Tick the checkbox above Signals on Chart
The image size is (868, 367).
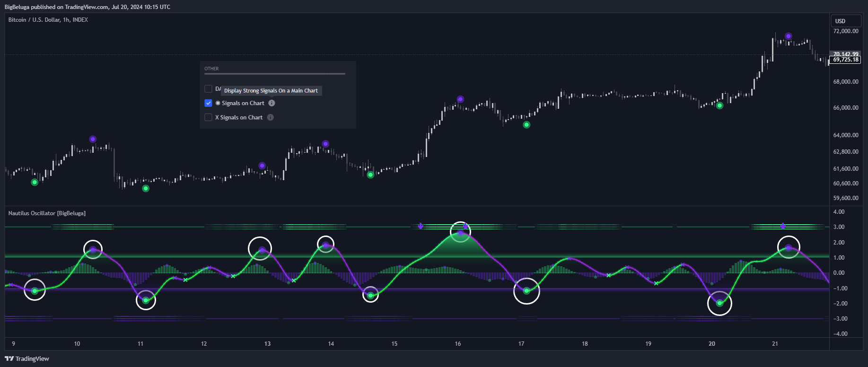(208, 89)
